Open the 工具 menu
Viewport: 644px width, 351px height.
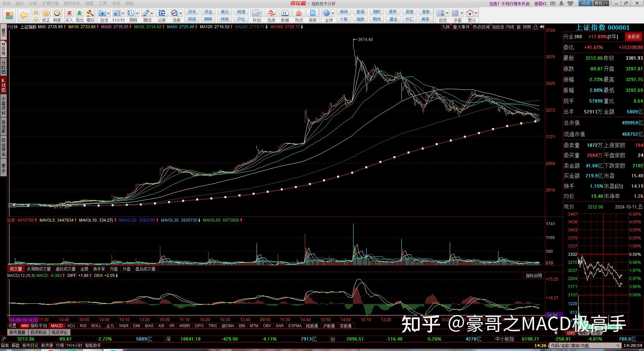(x=103, y=3)
